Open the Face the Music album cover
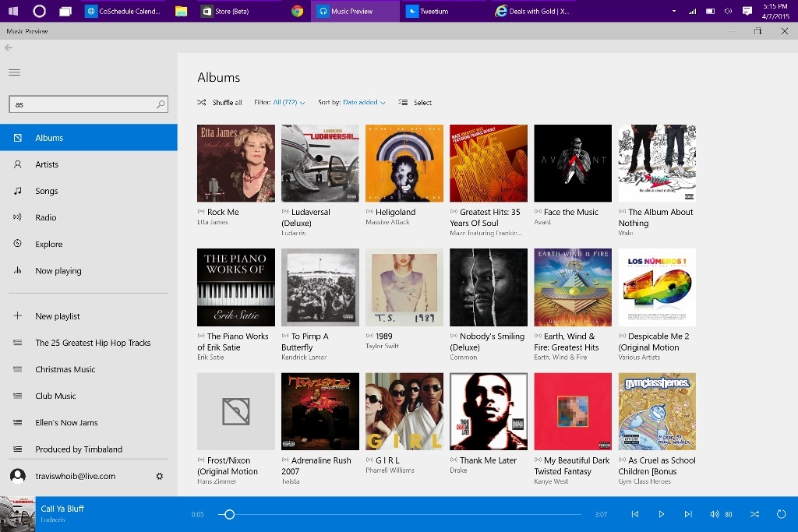This screenshot has width=798, height=532. tap(573, 164)
